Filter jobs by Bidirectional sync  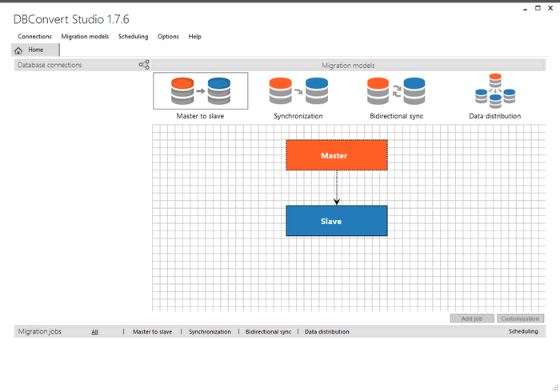click(x=268, y=331)
